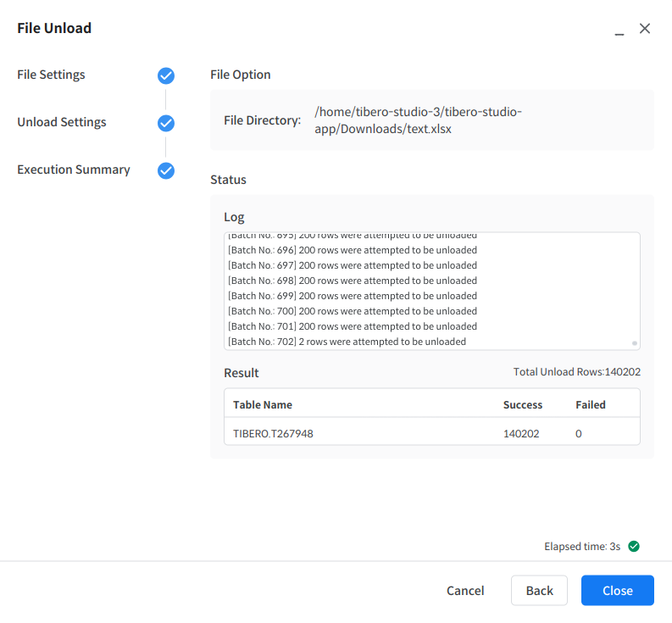The image size is (672, 623).
Task: Click the Cancel button
Action: tap(465, 591)
